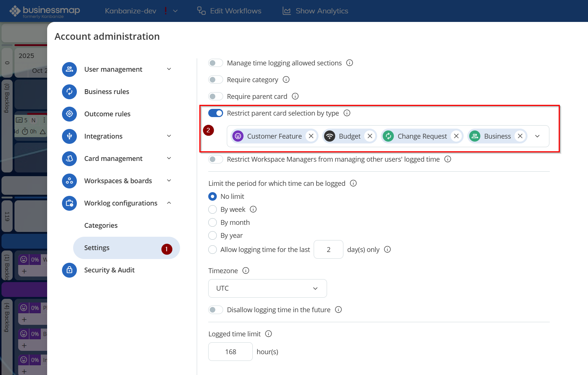Click the Security & Audit lock icon
The height and width of the screenshot is (375, 588).
pos(69,270)
